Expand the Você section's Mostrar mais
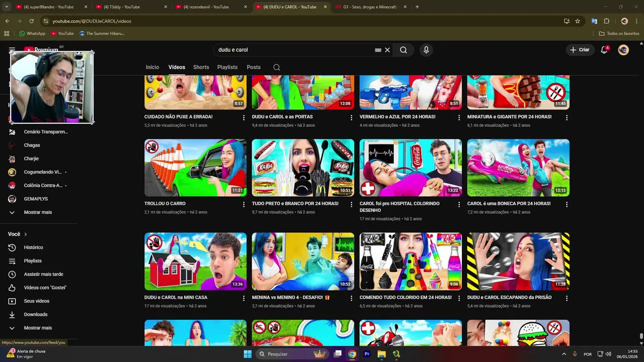 pos(38,328)
